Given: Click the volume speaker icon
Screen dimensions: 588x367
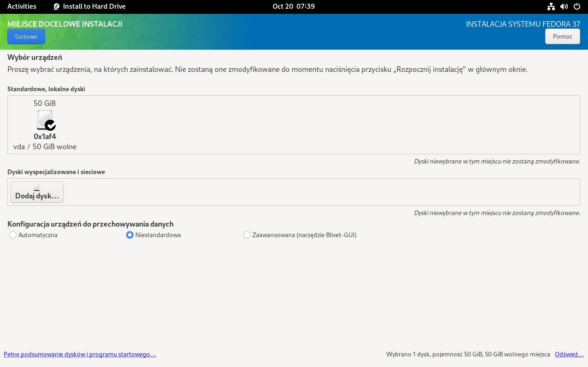Looking at the screenshot, I should [x=564, y=6].
